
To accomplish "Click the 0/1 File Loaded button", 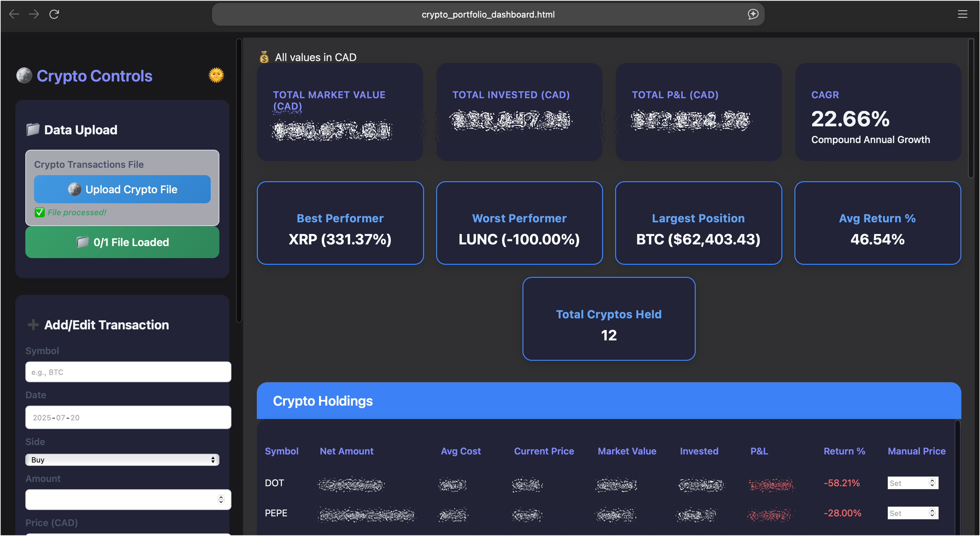I will click(122, 242).
